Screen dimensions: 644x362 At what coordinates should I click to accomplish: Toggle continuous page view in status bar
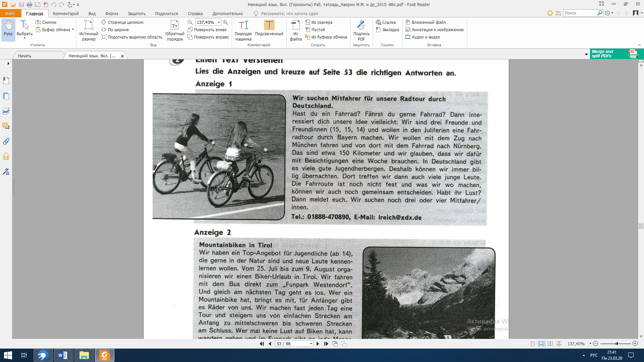541,344
